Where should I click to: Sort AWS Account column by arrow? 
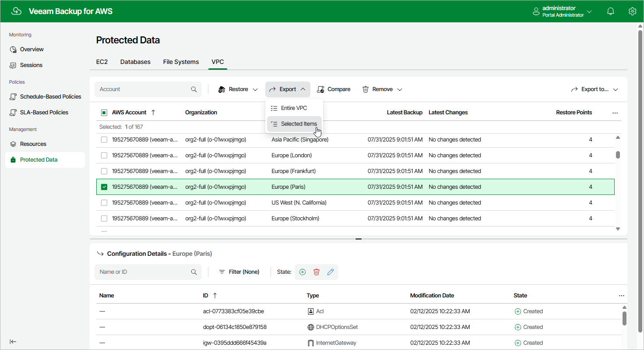point(153,113)
